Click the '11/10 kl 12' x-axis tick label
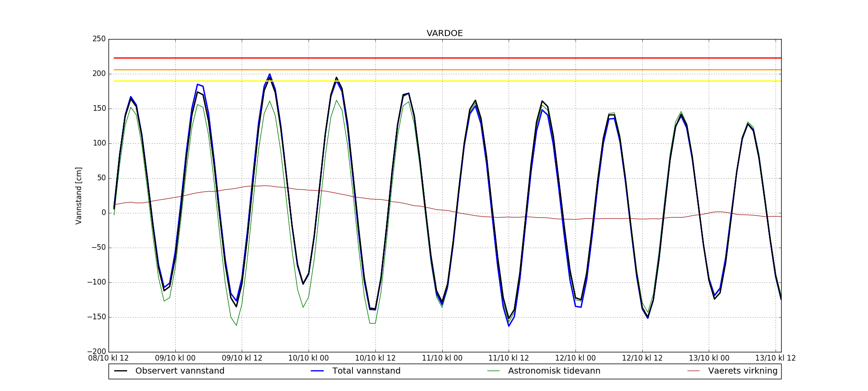This screenshot has width=868, height=391. click(509, 358)
